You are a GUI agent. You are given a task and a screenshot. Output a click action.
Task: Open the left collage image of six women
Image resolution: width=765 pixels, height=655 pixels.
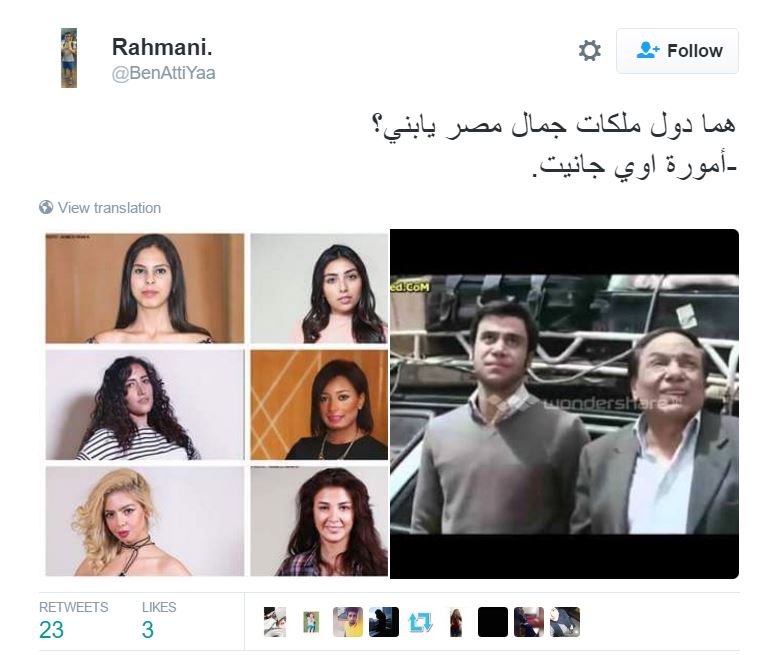pyautogui.click(x=217, y=404)
